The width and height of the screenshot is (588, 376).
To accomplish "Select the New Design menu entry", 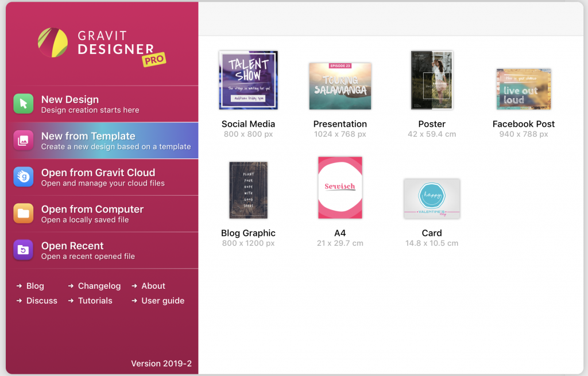I will pyautogui.click(x=102, y=104).
